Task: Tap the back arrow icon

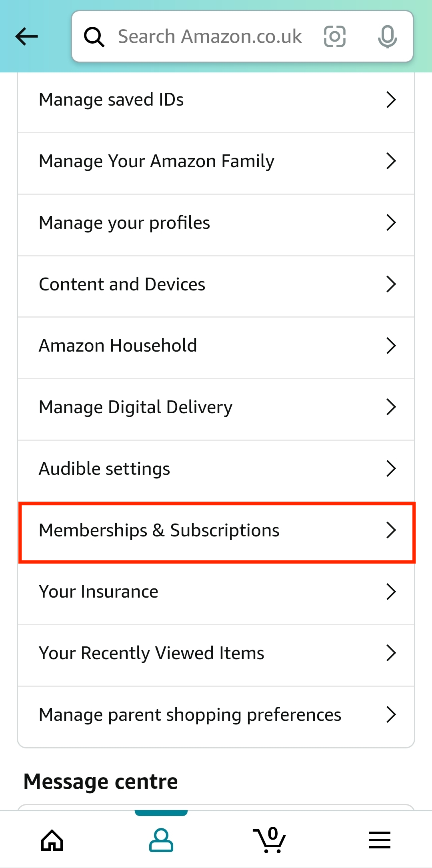Action: pyautogui.click(x=27, y=36)
